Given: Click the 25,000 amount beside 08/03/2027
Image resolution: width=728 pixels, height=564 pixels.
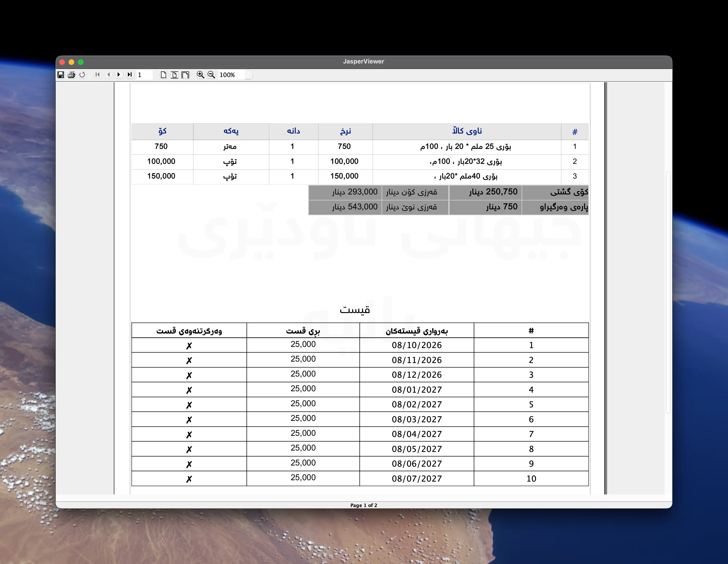Looking at the screenshot, I should click(303, 418).
